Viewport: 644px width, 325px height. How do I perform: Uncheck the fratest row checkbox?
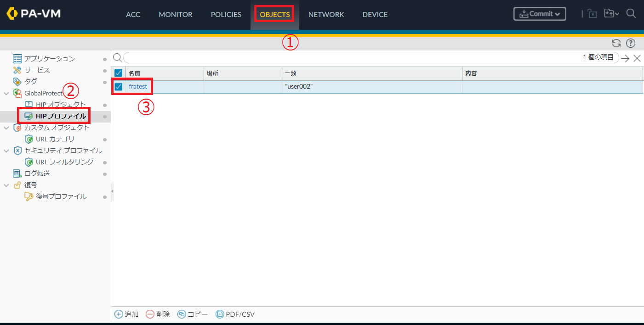pyautogui.click(x=118, y=86)
